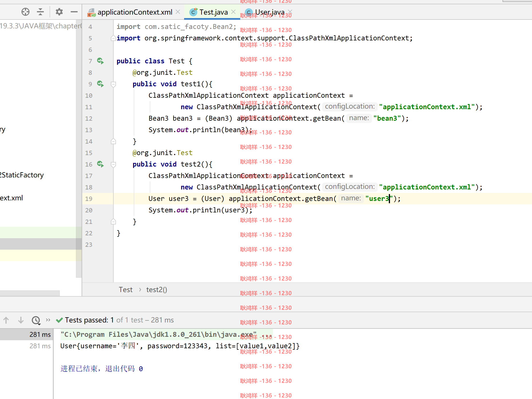Image resolution: width=532 pixels, height=399 pixels.
Task: Click User{username= output line in console
Action: click(x=180, y=346)
